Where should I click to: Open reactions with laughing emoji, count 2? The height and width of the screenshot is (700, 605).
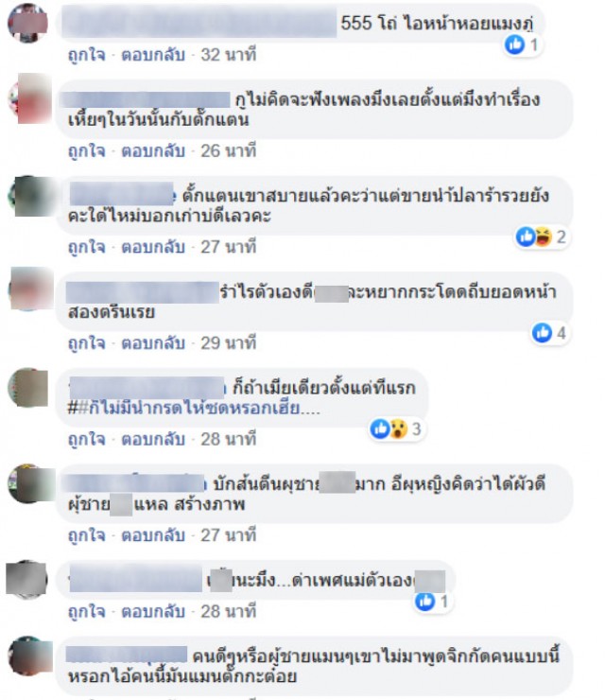(543, 236)
